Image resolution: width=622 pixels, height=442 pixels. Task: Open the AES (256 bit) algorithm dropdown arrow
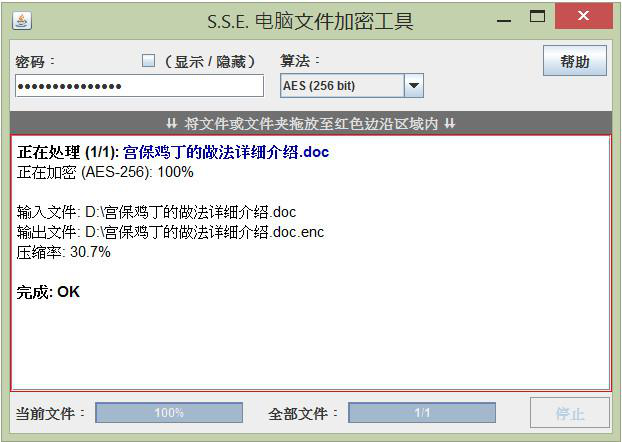click(x=413, y=85)
